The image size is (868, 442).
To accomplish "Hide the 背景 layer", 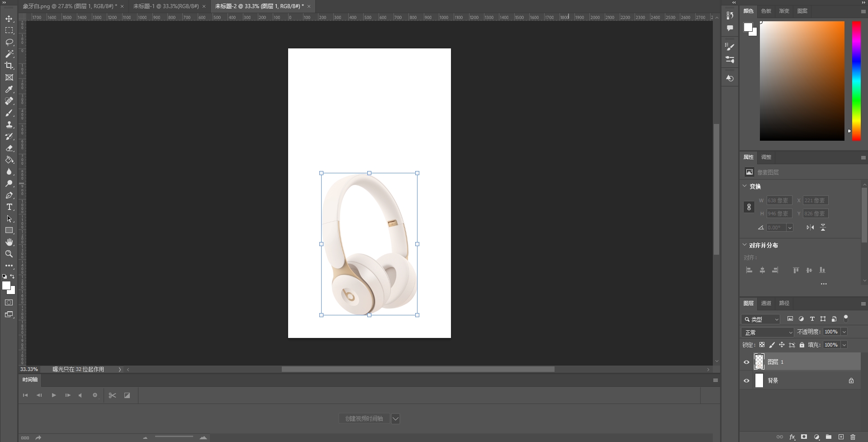I will pyautogui.click(x=747, y=380).
